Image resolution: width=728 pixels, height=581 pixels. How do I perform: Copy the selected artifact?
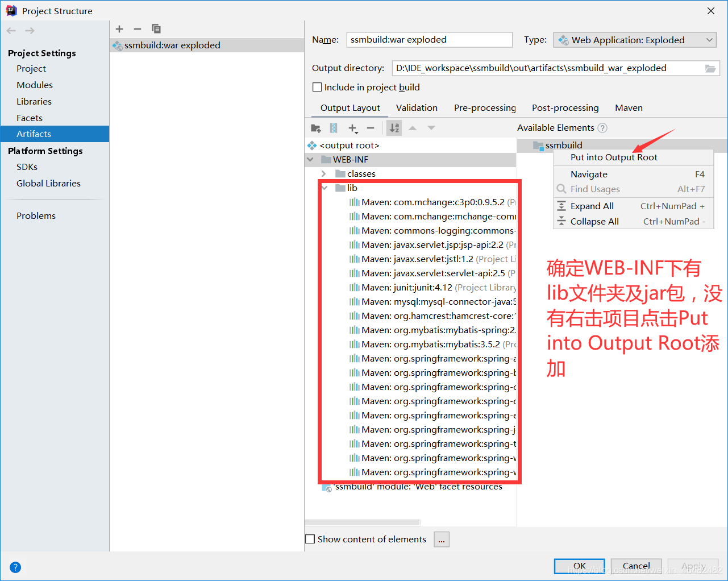pyautogui.click(x=156, y=29)
